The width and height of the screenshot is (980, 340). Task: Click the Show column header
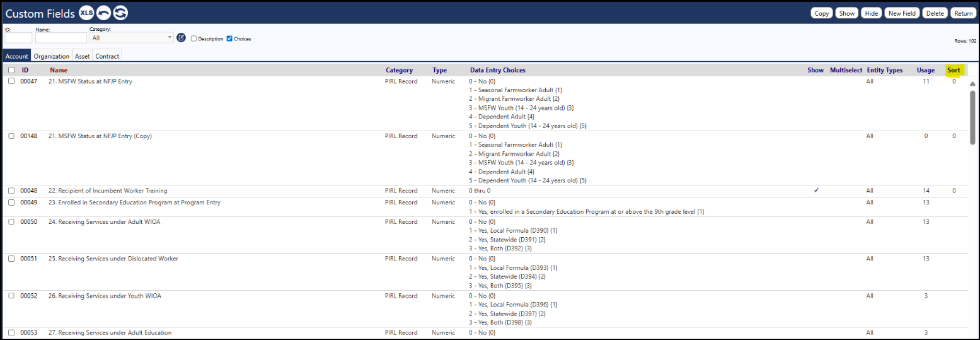click(816, 70)
